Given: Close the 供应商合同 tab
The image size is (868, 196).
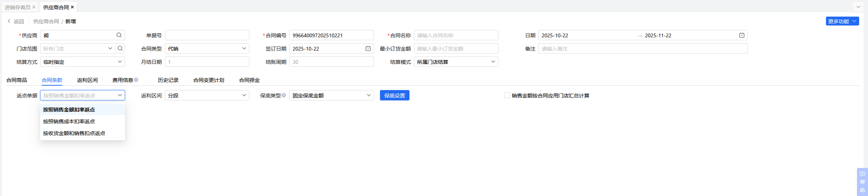Looking at the screenshot, I should pos(72,7).
